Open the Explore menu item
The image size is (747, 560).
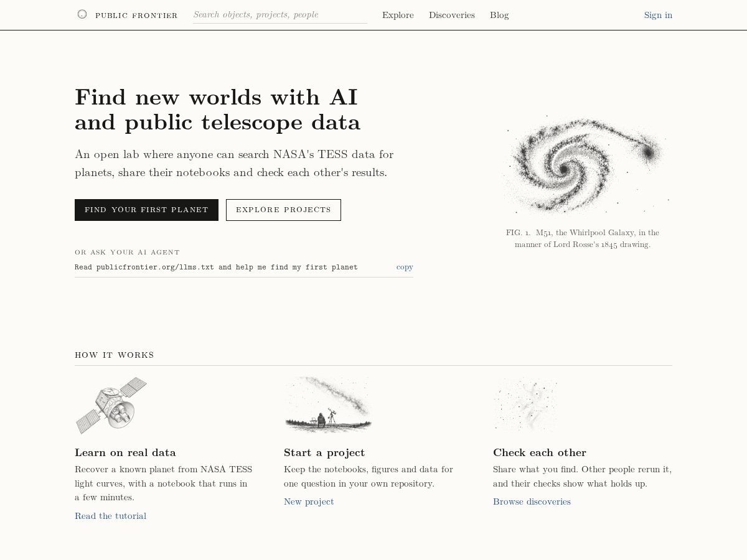point(398,15)
